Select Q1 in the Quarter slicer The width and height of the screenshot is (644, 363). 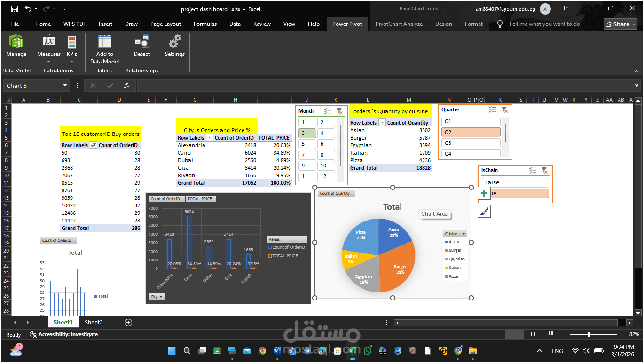[471, 121]
